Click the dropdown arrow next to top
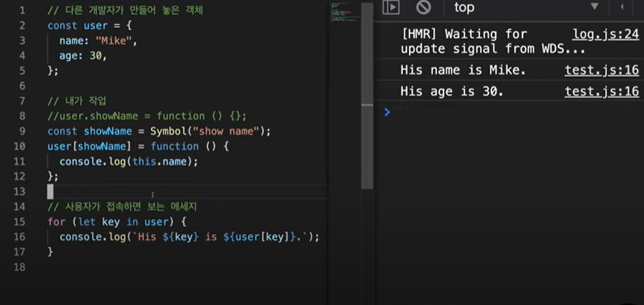Viewport: 644px width, 305px height. 595,7
